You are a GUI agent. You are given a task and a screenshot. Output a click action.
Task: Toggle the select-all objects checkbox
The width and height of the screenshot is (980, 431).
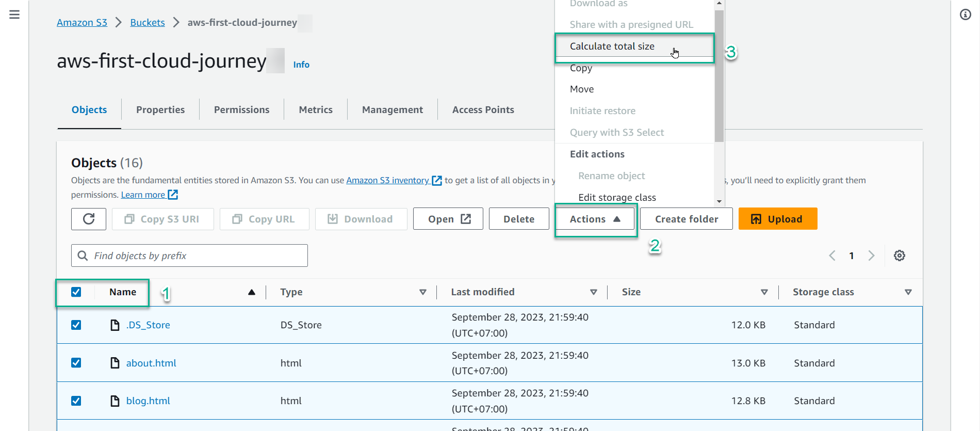[x=76, y=292]
